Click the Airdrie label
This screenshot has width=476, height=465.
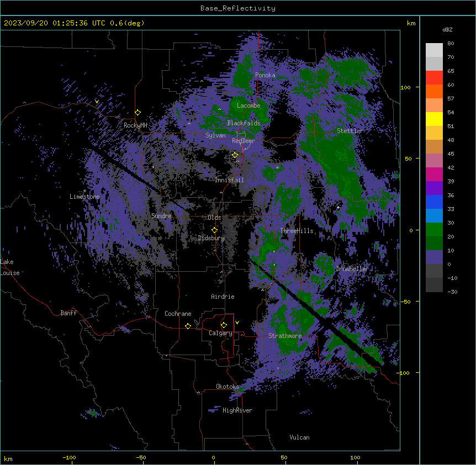coord(223,297)
